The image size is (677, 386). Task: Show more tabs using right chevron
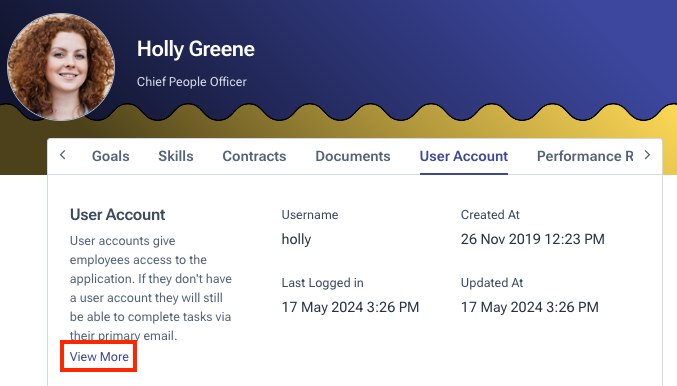(x=647, y=155)
